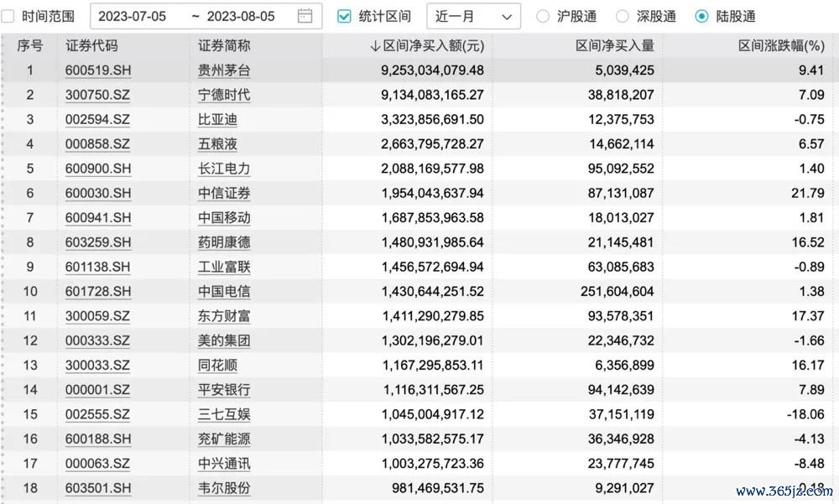
Task: Select the 陆股通 radio button
Action: [x=701, y=16]
